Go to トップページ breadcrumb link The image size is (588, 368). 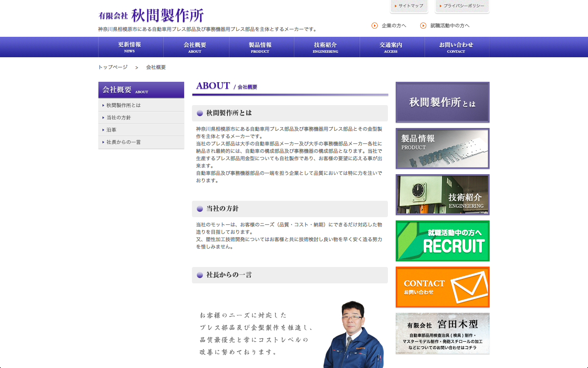pyautogui.click(x=113, y=67)
